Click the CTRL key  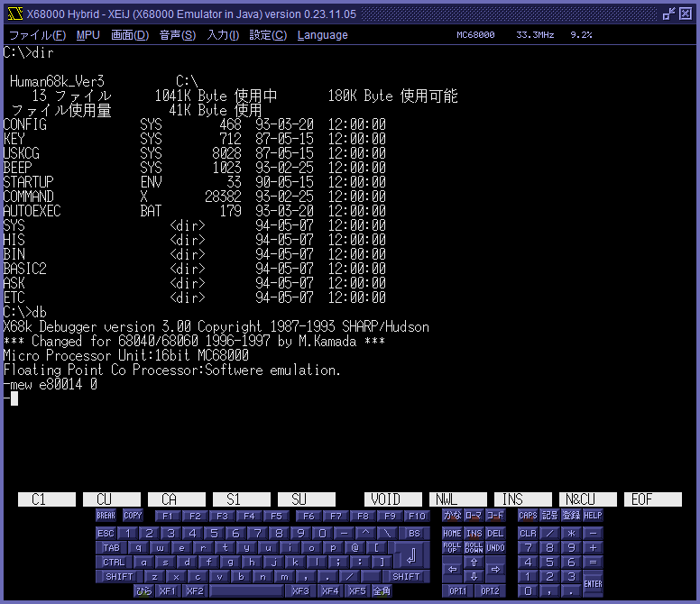115,562
